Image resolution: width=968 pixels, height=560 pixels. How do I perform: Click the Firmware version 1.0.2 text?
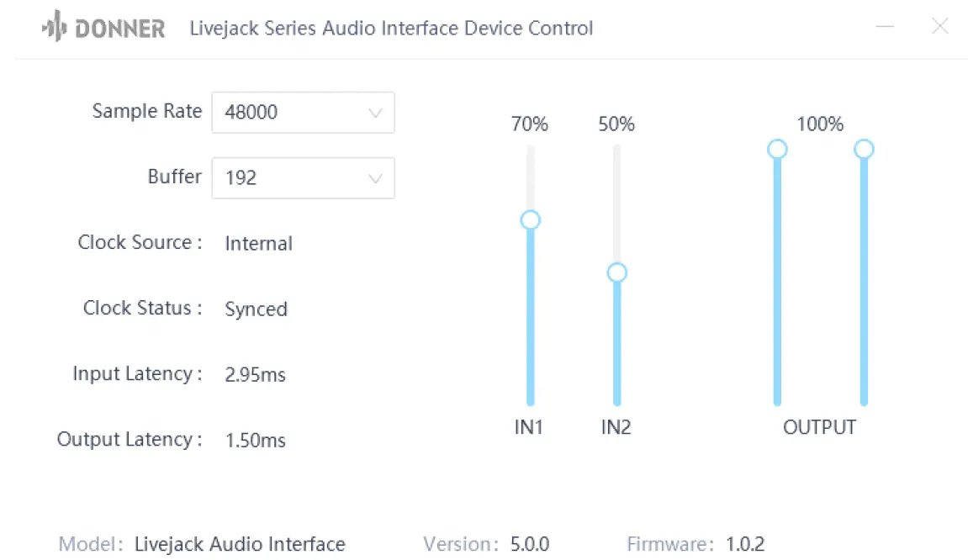click(x=744, y=544)
